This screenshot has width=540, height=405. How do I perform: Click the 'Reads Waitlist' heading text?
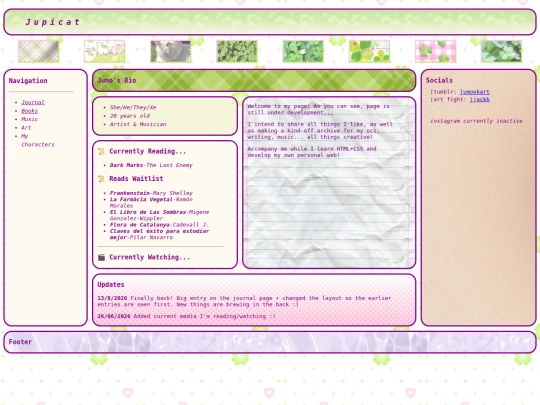point(136,179)
